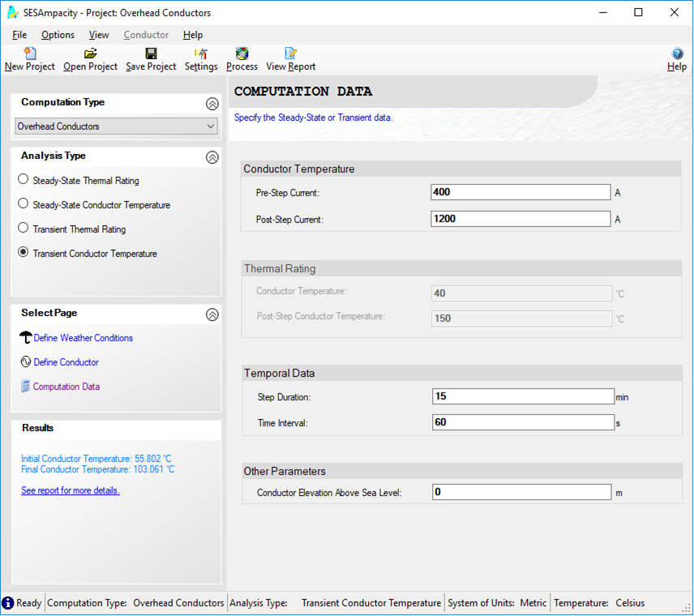Click the Pre-Step Current label
Screen dimensions: 694x616
coord(288,193)
